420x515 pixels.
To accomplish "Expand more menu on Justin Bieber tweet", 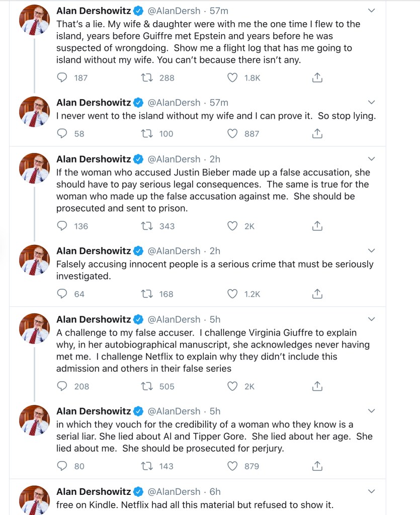I will (372, 159).
